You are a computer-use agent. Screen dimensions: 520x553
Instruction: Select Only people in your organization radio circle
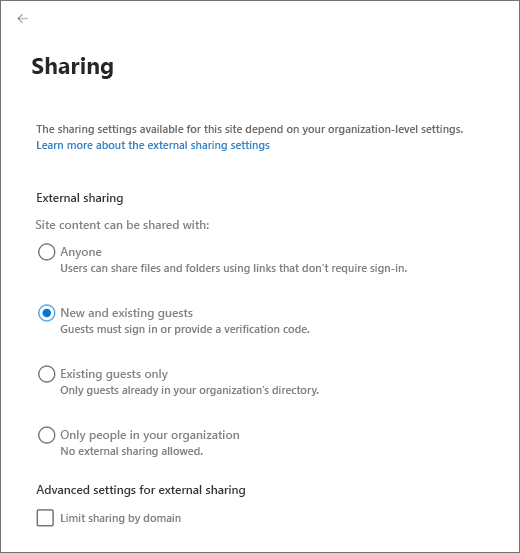pos(47,435)
